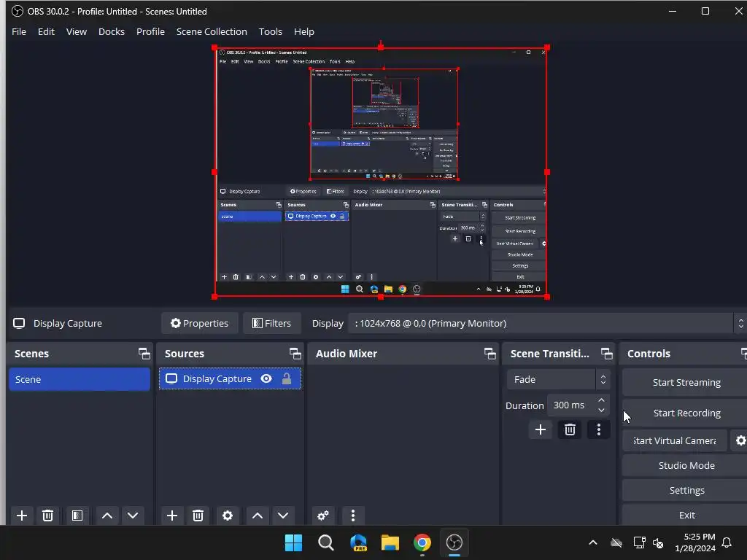Open the Tools menu

[x=270, y=32]
